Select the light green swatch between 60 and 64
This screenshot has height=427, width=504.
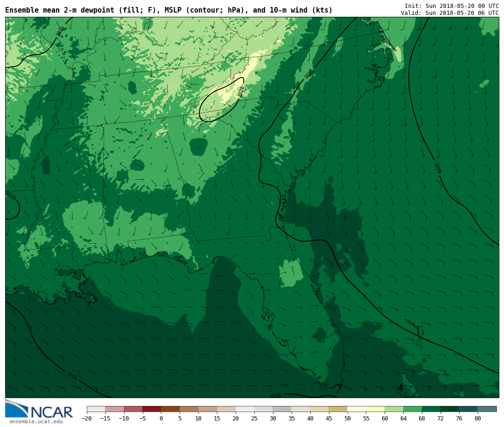coord(394,409)
